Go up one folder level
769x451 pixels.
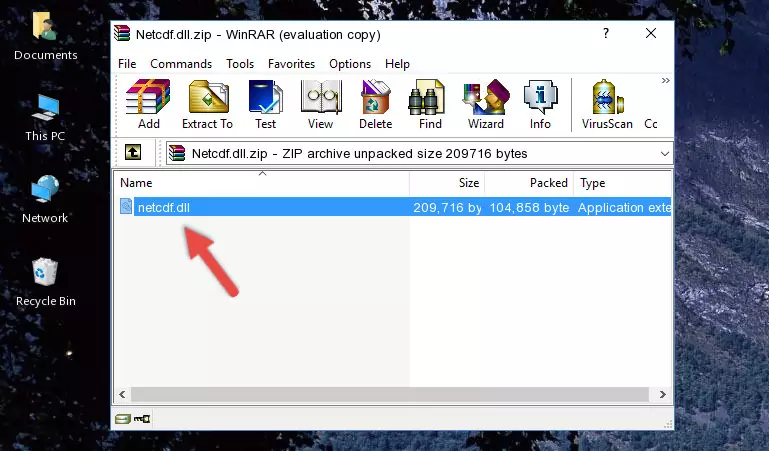click(133, 152)
